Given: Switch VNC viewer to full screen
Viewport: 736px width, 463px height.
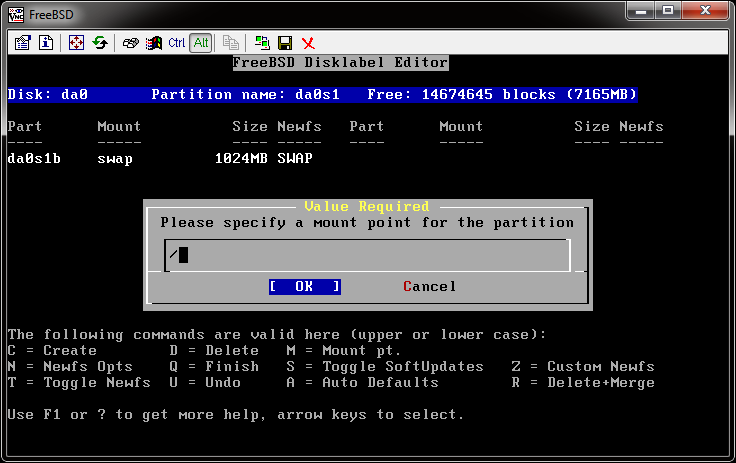Looking at the screenshot, I should [x=76, y=43].
